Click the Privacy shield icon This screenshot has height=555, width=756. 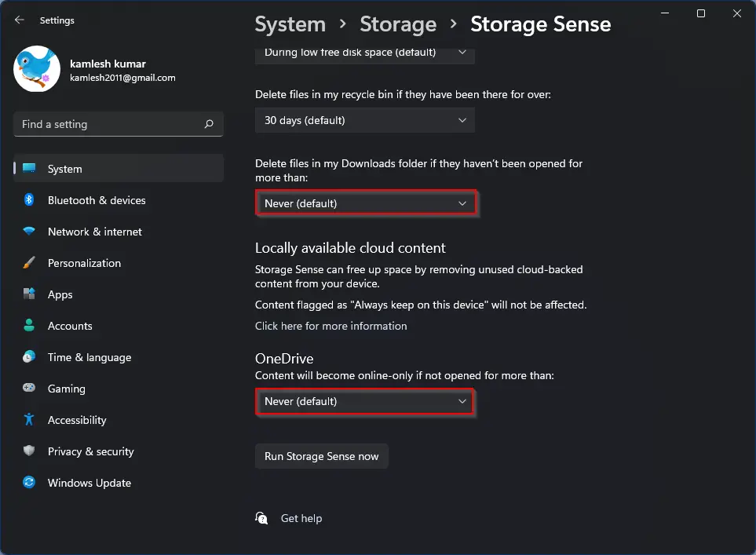[x=29, y=451]
